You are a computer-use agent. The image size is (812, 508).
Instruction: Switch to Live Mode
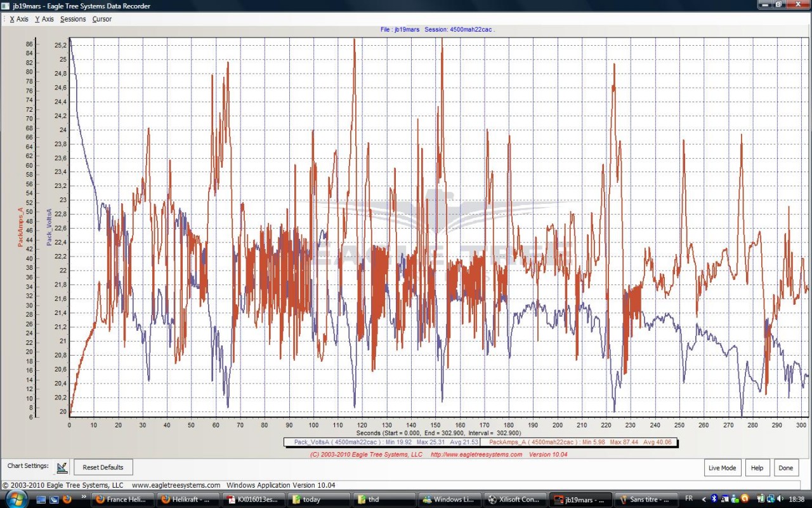point(722,468)
